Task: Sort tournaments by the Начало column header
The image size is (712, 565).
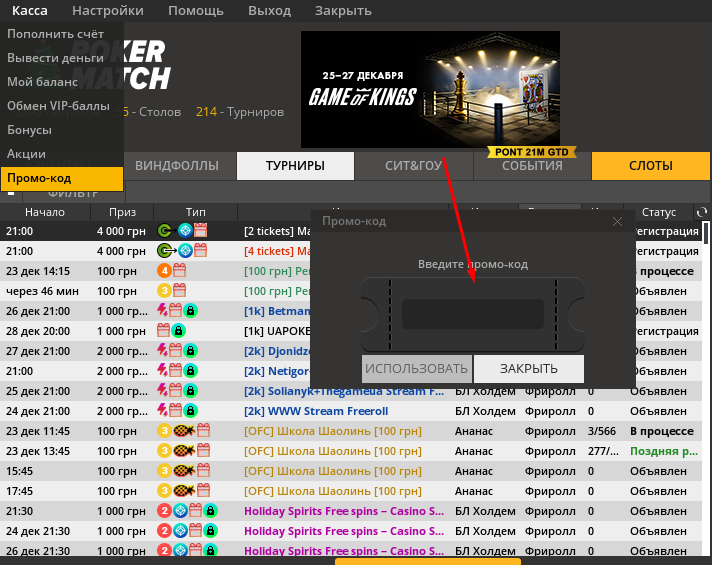Action: pyautogui.click(x=45, y=213)
